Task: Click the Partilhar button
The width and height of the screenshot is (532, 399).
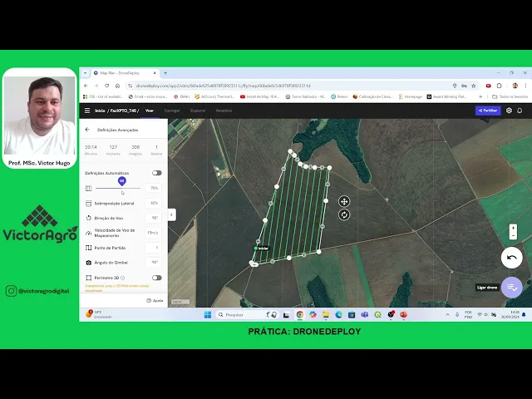Action: [x=488, y=111]
